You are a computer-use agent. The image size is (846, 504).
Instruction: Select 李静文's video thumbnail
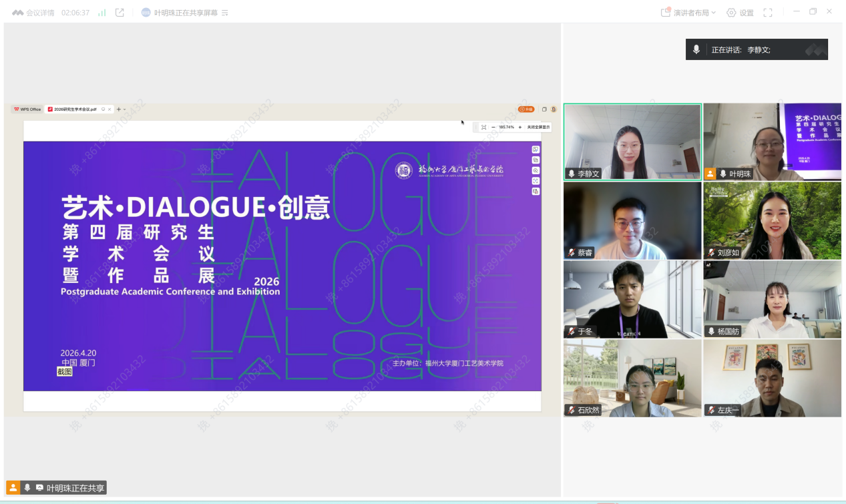632,142
